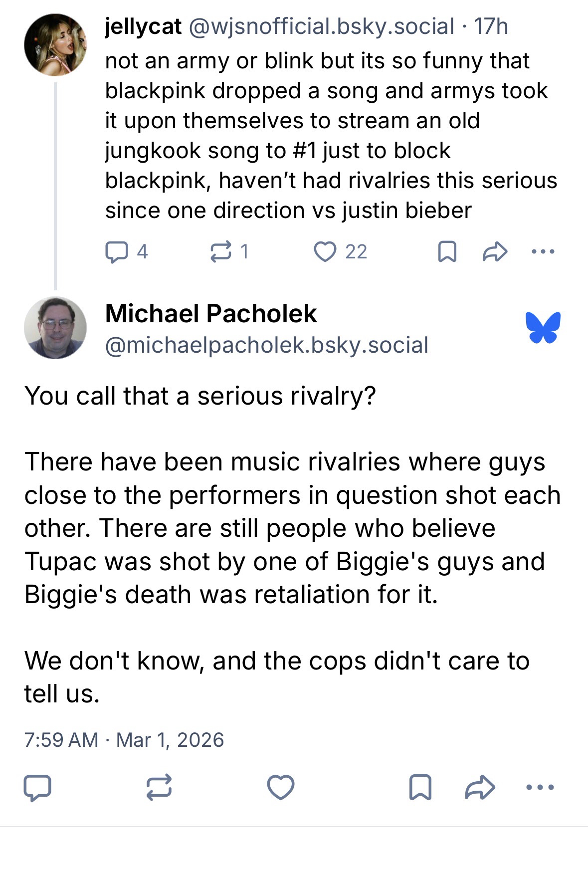588x886 pixels.
Task: Click the 7:59 AM Mar 1, 2026 timestamp
Action: click(x=124, y=740)
